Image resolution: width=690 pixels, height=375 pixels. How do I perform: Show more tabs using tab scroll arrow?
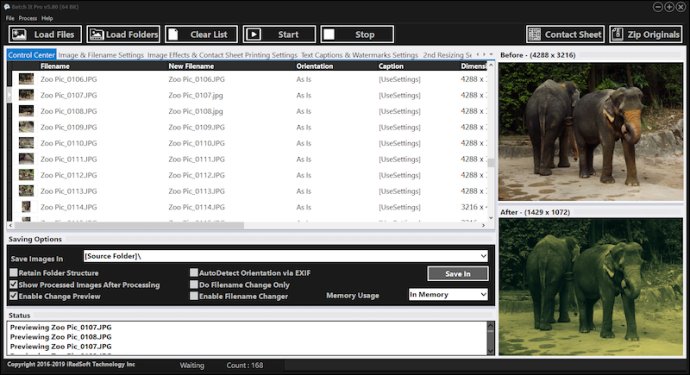(x=484, y=55)
